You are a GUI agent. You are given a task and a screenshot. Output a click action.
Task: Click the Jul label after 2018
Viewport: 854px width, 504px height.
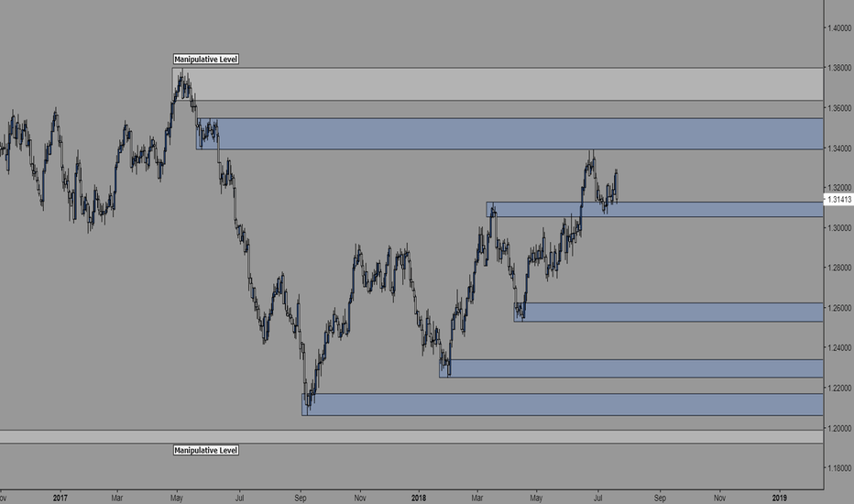point(597,498)
